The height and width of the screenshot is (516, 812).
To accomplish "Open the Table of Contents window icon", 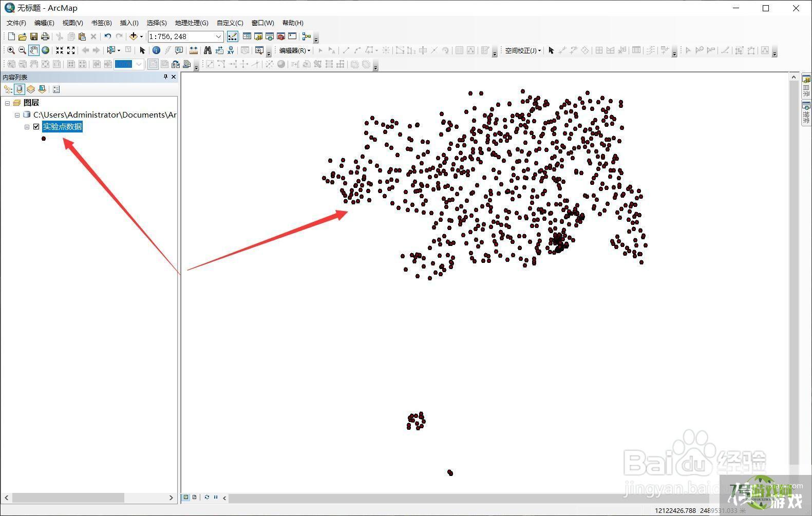I will point(247,36).
